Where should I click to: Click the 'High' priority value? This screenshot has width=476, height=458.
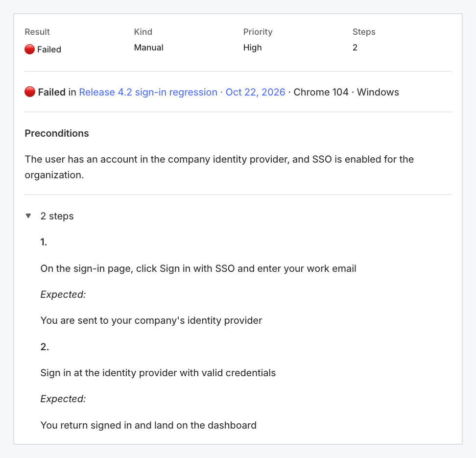pos(252,48)
